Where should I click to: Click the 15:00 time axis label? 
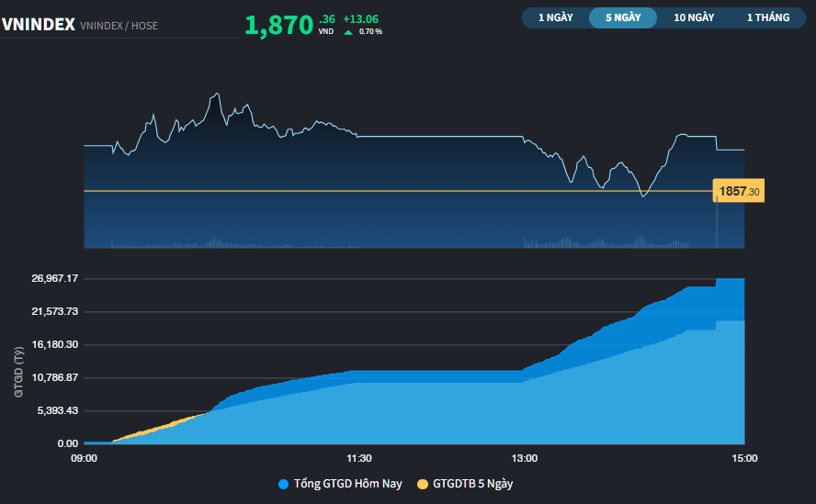(743, 458)
